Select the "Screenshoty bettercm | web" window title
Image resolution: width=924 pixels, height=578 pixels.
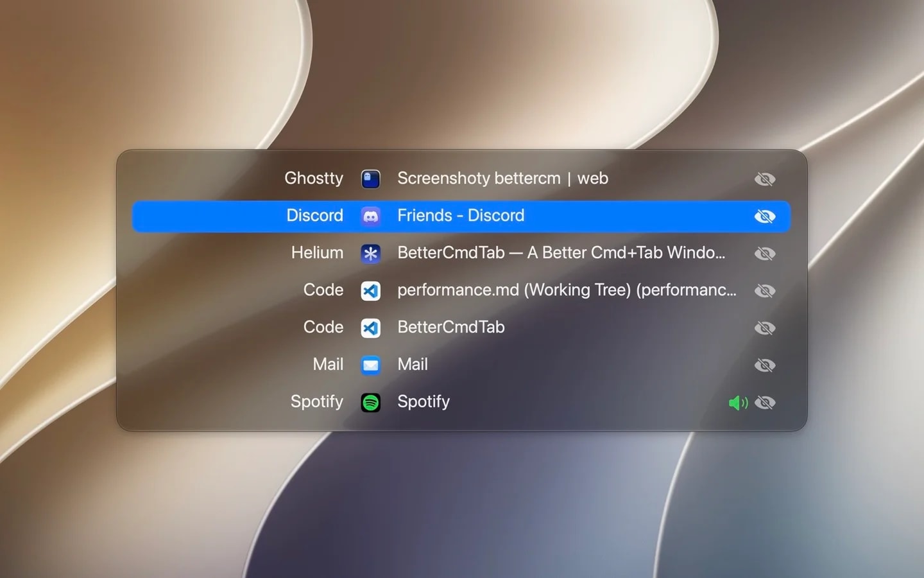coord(502,179)
